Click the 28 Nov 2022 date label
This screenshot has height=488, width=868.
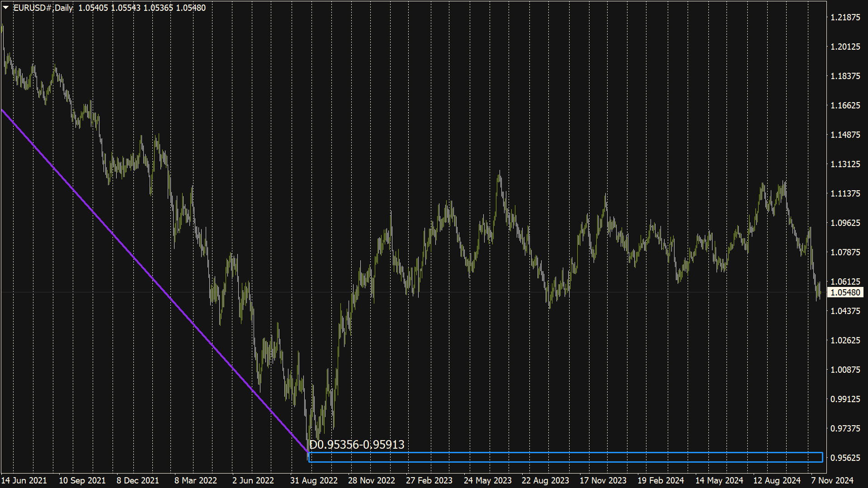[372, 480]
